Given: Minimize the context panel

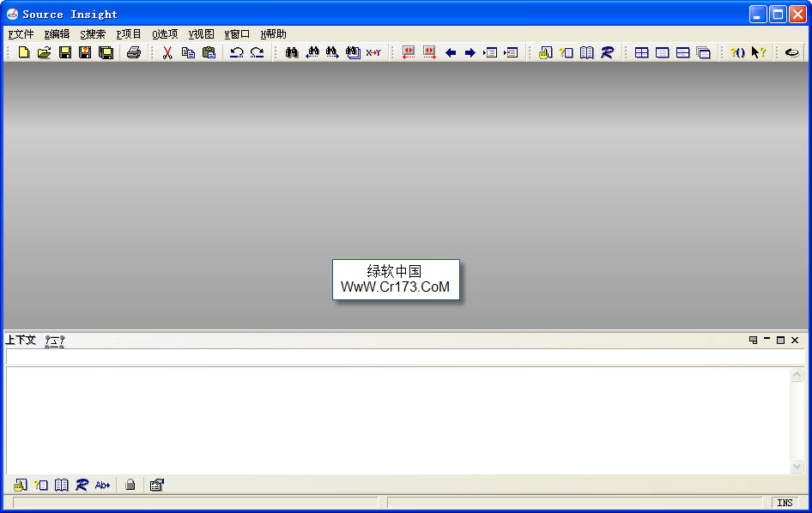Looking at the screenshot, I should tap(767, 340).
